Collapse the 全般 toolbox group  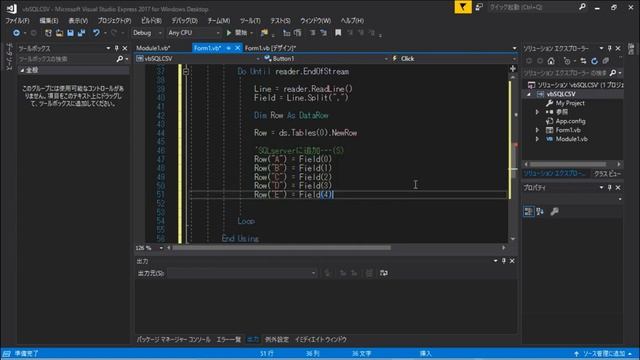[x=22, y=70]
